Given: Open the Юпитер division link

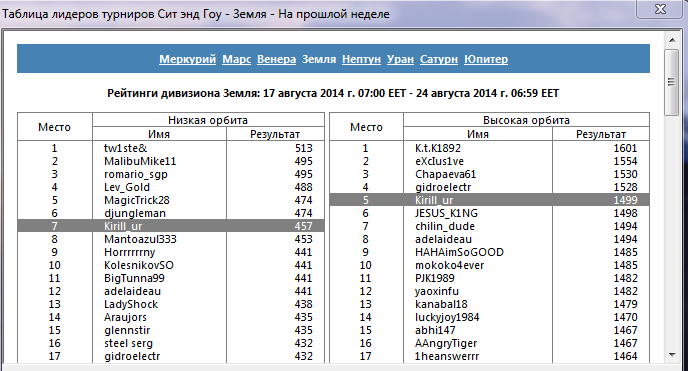Looking at the screenshot, I should (x=486, y=59).
